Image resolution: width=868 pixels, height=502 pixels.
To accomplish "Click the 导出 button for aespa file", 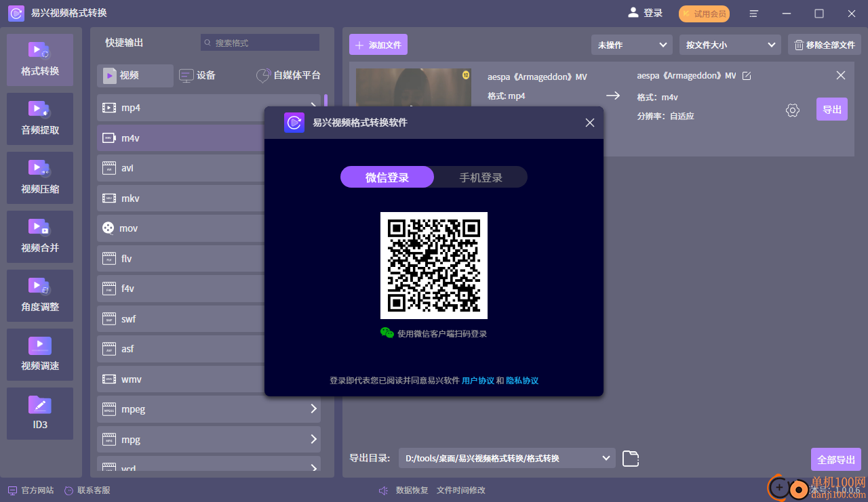I will 832,110.
